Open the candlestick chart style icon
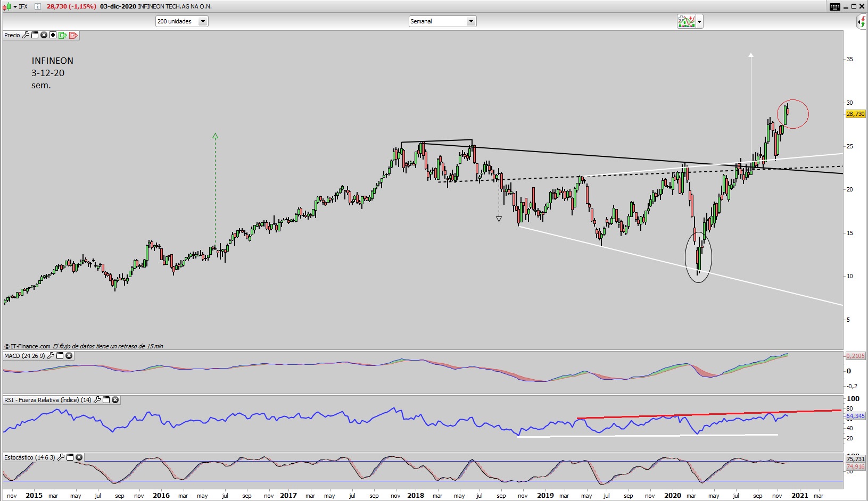The image size is (868, 501). coord(6,6)
